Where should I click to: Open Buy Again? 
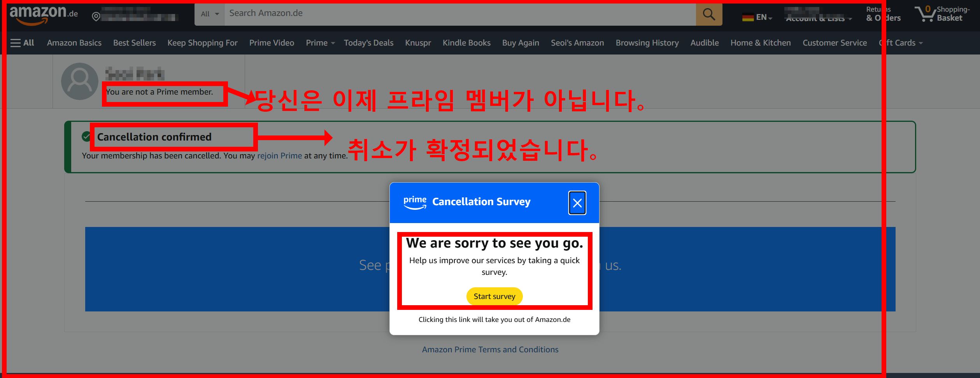521,43
